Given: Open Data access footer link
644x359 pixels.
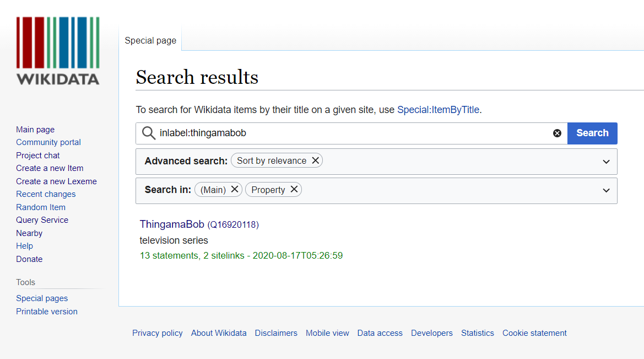Looking at the screenshot, I should (380, 333).
